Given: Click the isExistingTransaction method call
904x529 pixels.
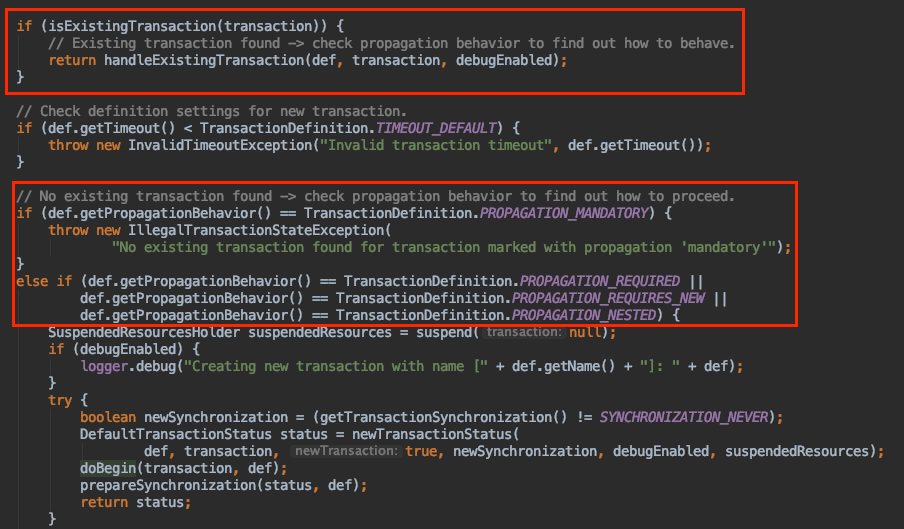Looking at the screenshot, I should point(132,27).
